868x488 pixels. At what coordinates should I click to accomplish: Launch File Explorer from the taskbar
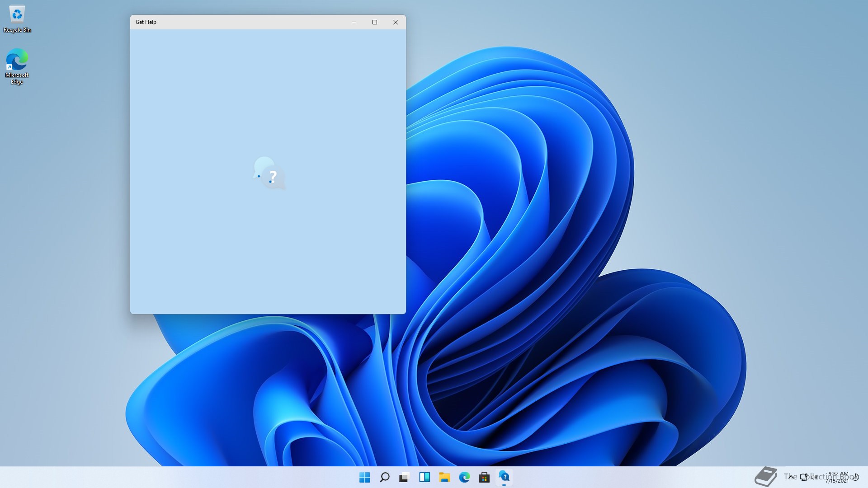click(x=444, y=477)
